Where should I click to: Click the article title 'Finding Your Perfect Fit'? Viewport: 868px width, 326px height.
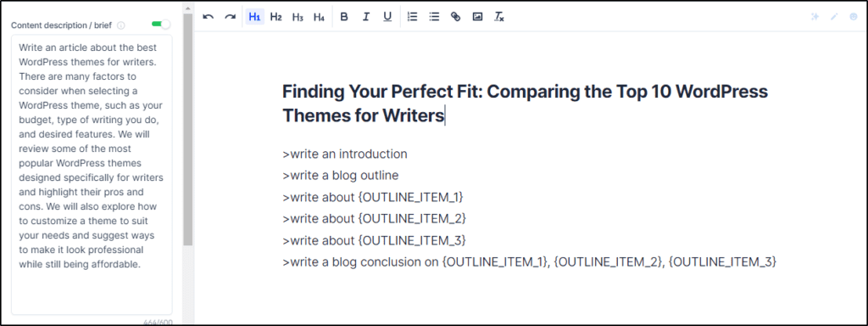[525, 103]
